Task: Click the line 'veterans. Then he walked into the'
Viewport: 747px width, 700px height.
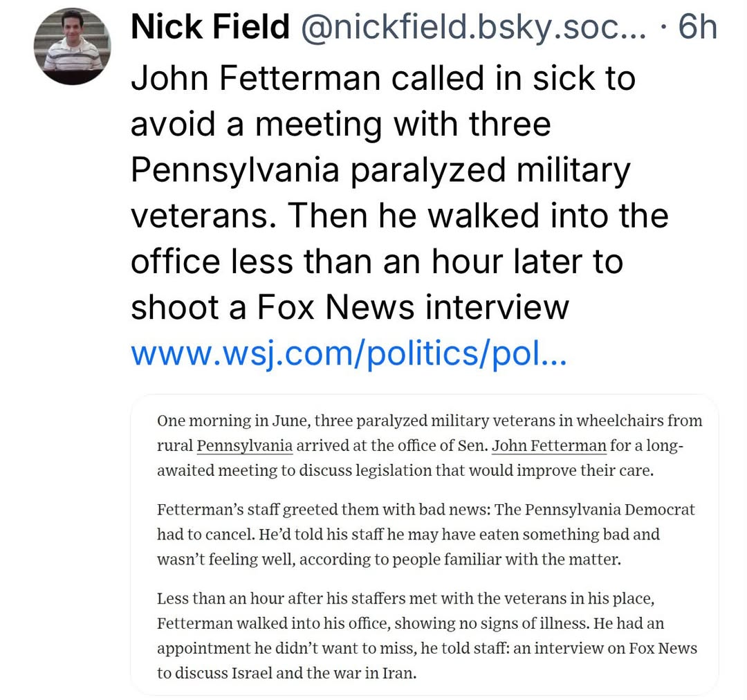Action: [400, 216]
